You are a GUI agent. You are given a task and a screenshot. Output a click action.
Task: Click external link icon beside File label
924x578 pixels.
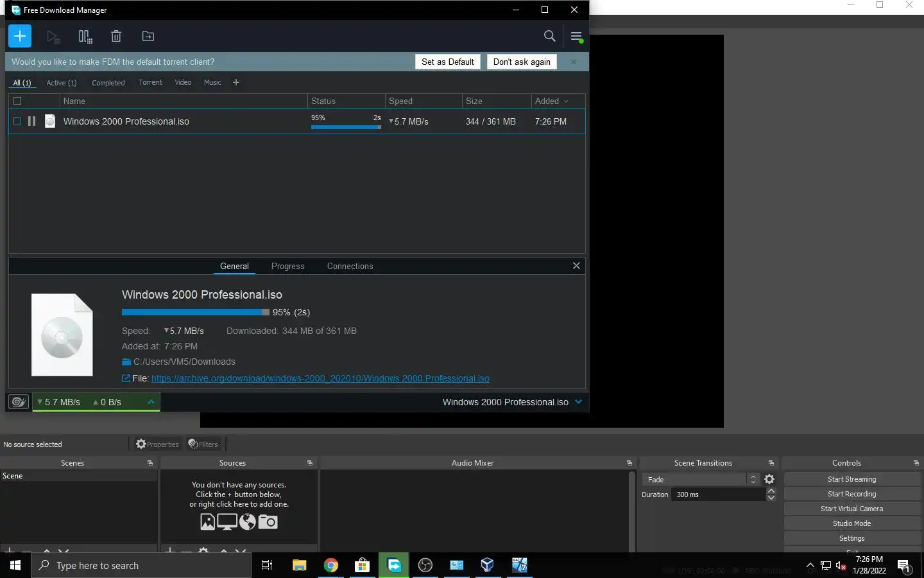[x=126, y=378]
